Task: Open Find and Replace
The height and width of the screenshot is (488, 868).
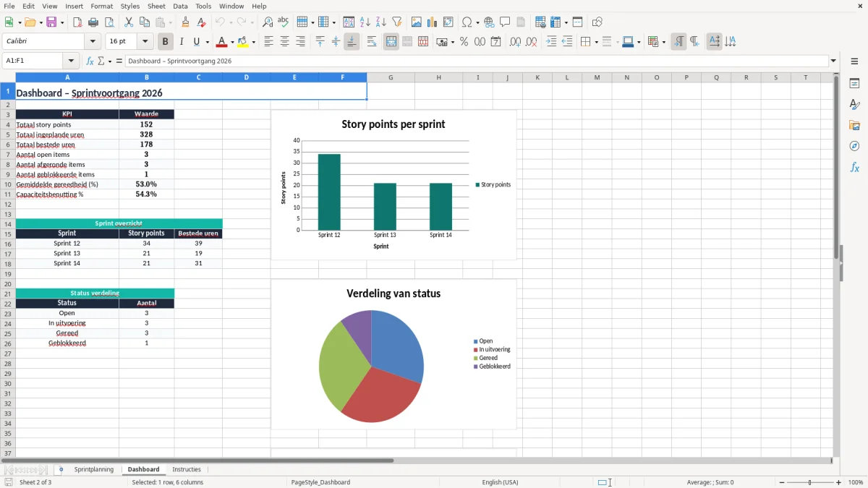Action: (268, 22)
